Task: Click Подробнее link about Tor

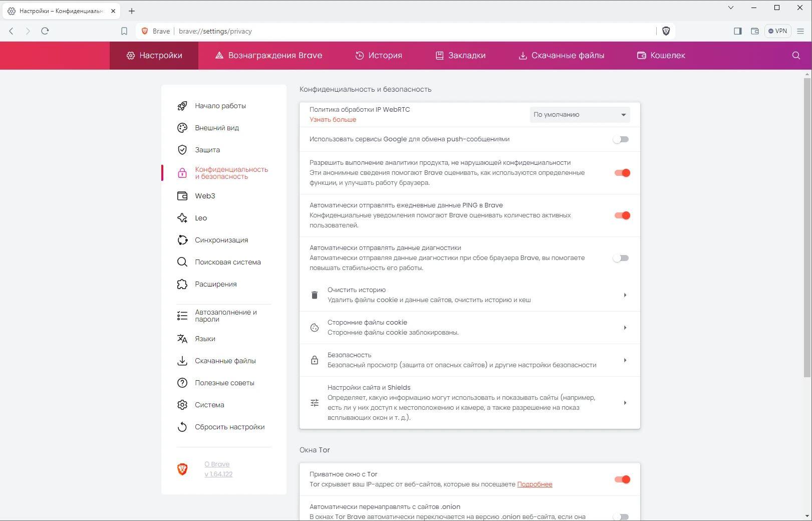Action: point(534,484)
